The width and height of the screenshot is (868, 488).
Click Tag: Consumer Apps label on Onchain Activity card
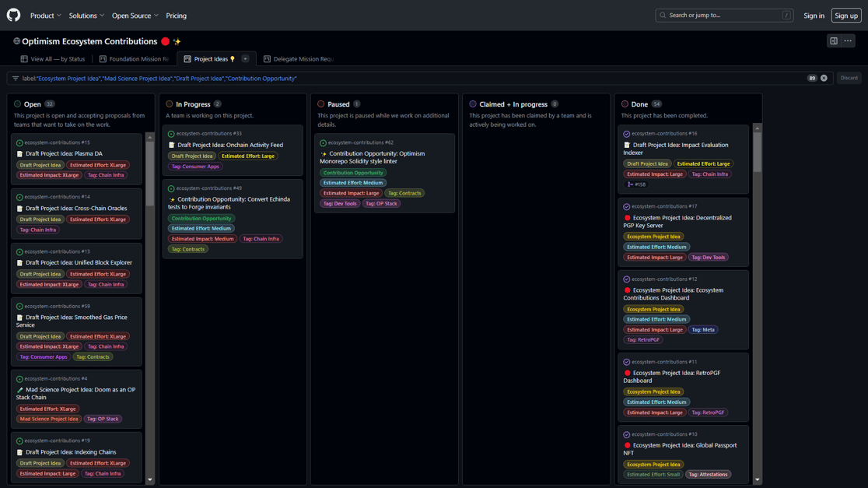(195, 167)
